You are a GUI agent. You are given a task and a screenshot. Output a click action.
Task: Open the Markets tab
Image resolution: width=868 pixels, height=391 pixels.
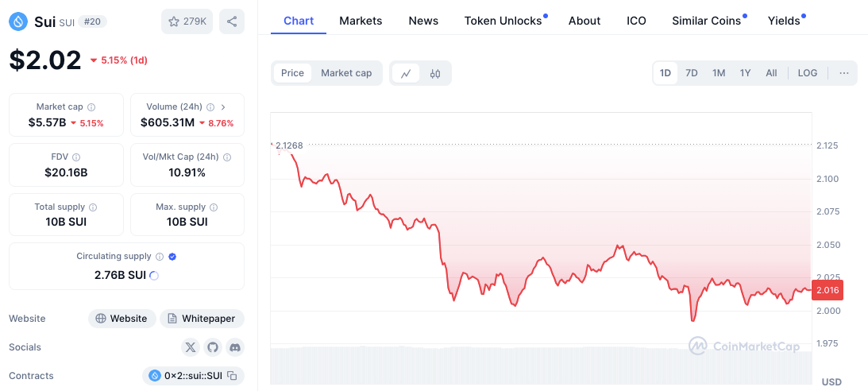coord(361,21)
